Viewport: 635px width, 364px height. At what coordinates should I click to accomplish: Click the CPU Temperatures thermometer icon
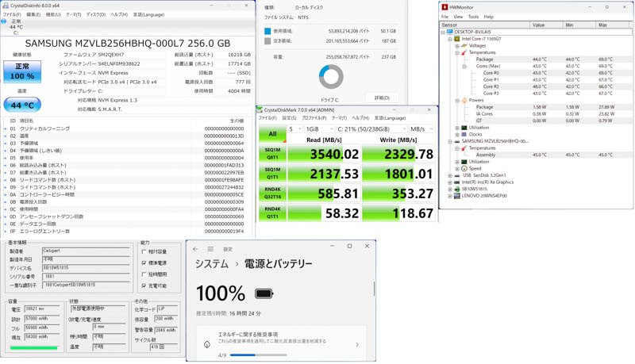click(464, 52)
